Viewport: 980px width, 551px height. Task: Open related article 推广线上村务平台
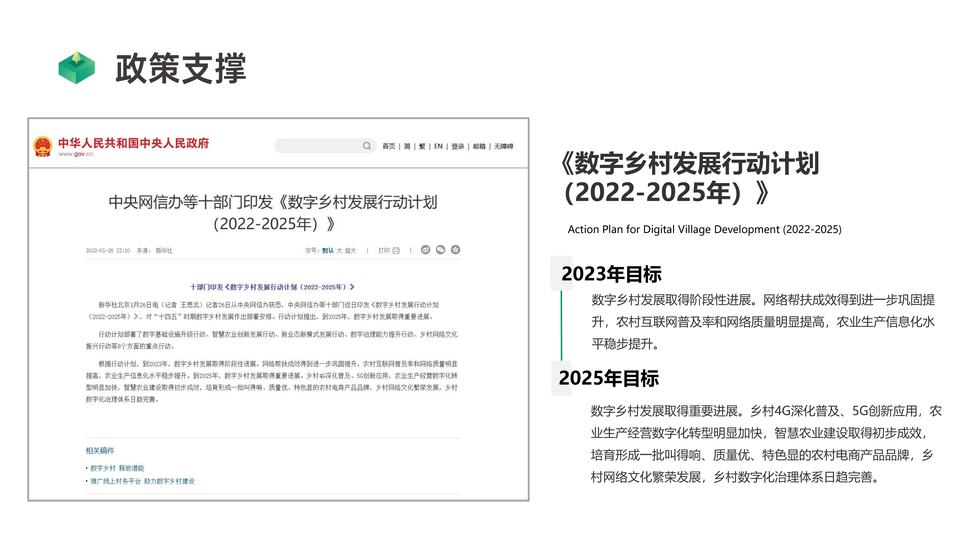coord(142,481)
